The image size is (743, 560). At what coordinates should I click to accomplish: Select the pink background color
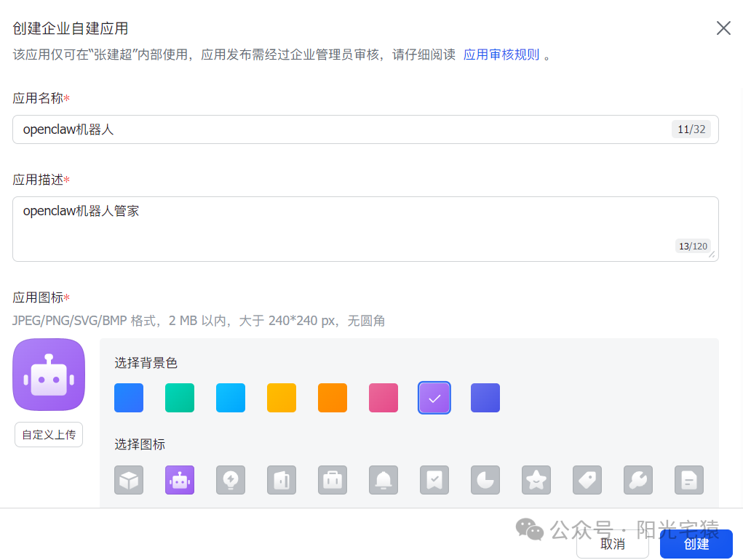[384, 398]
